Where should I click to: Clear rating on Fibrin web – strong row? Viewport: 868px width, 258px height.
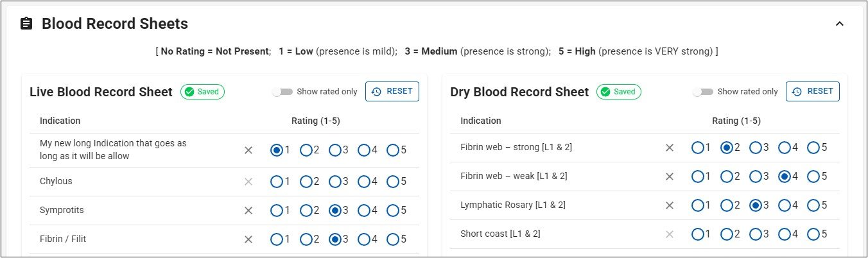(x=669, y=148)
